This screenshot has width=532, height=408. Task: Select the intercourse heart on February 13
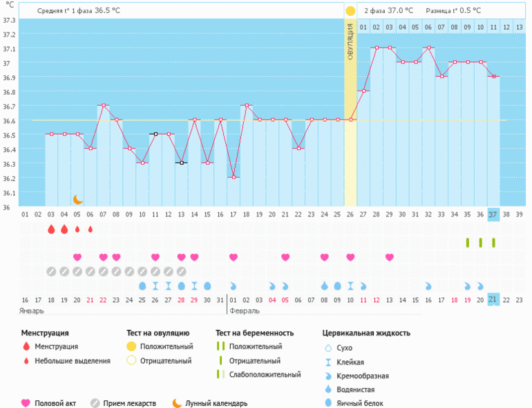click(390, 257)
